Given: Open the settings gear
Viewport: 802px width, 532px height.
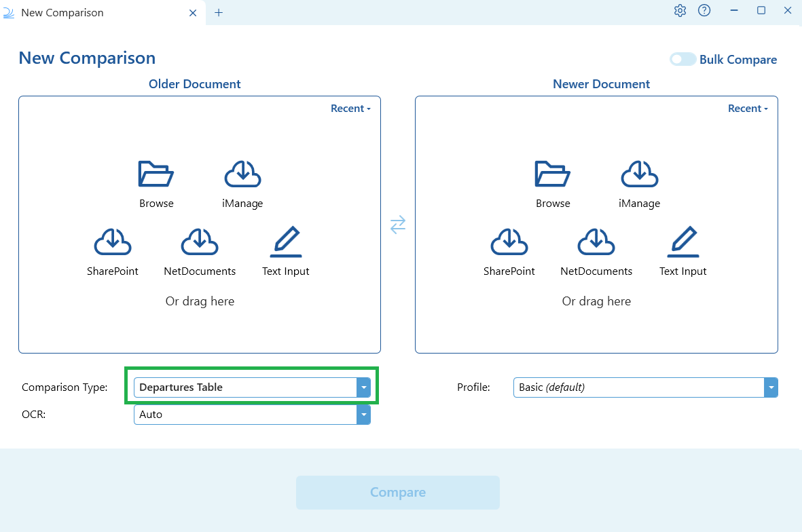Looking at the screenshot, I should coord(680,11).
